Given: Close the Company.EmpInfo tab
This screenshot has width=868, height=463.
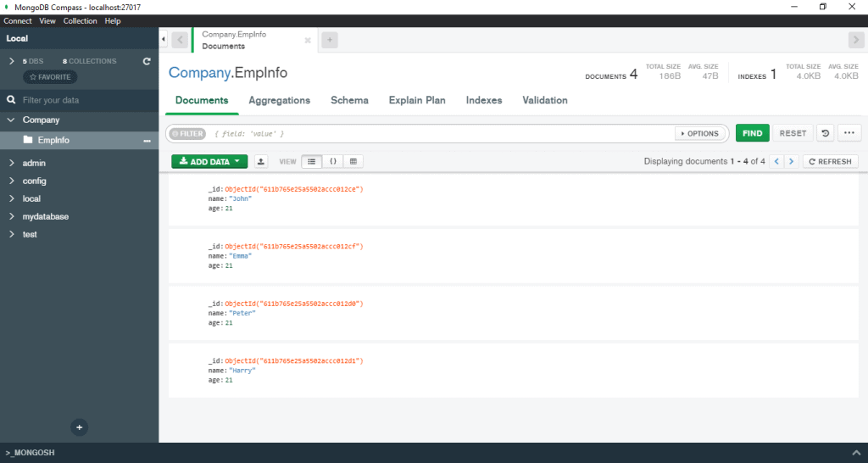Looking at the screenshot, I should (x=308, y=41).
